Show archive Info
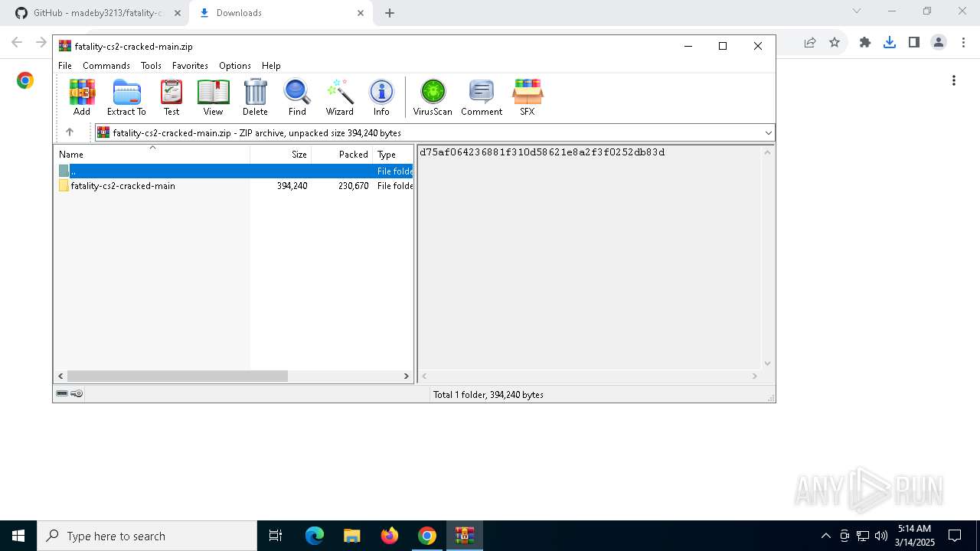Viewport: 980px width, 551px height. tap(381, 97)
